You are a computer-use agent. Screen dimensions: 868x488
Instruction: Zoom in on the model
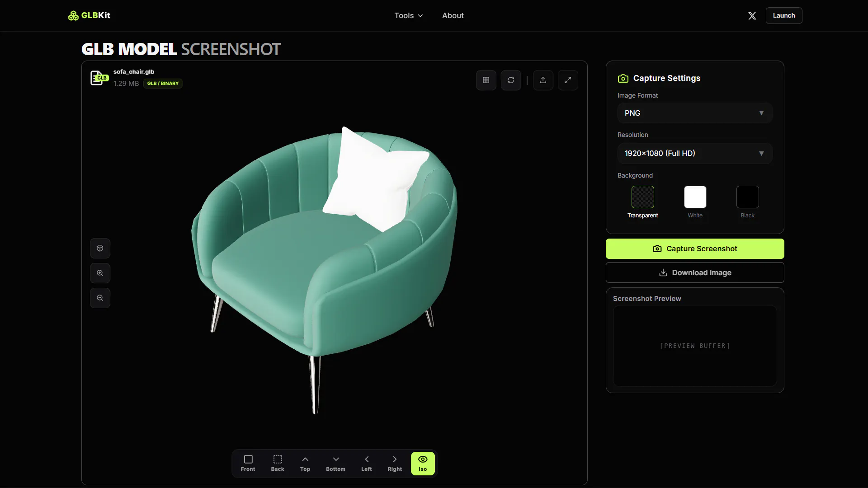(100, 273)
